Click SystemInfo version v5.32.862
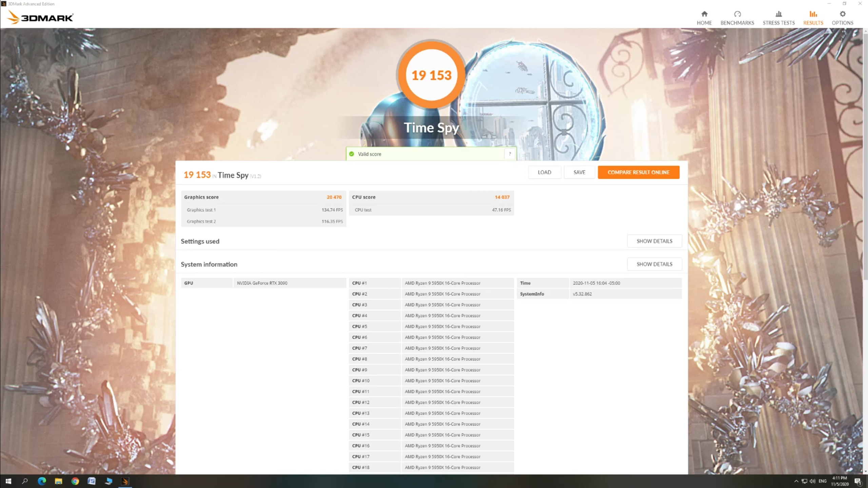 click(x=625, y=294)
